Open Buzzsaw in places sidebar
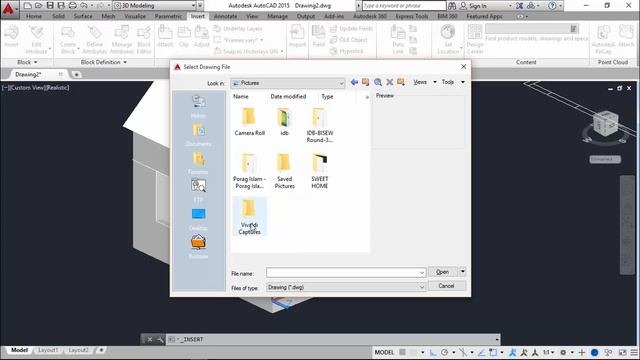 198,247
